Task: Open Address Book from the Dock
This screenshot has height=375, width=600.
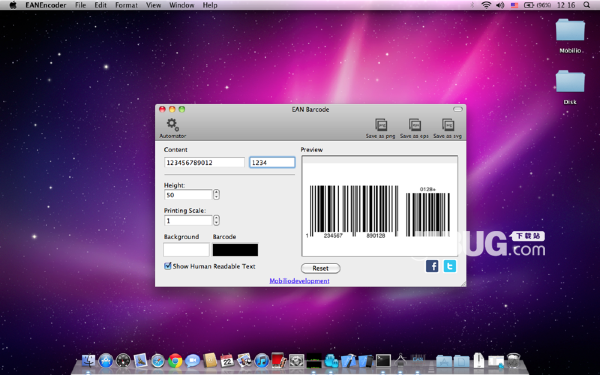Action: coord(210,361)
